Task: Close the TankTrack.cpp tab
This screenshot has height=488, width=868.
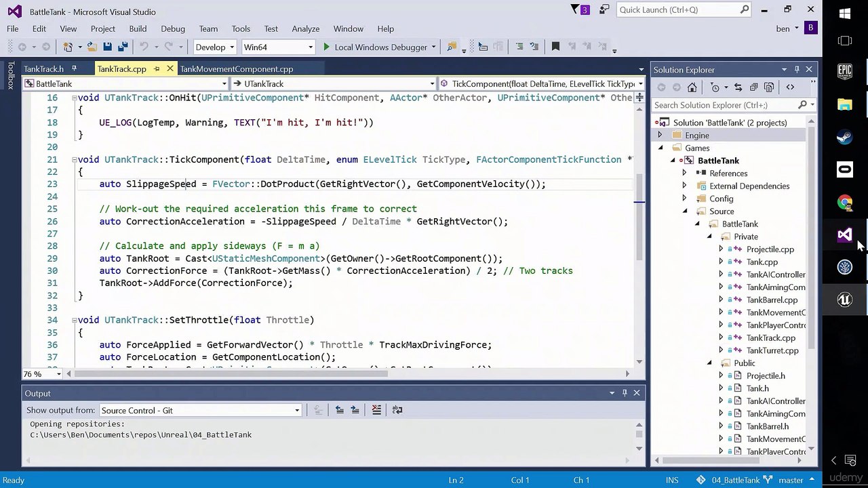Action: coord(170,69)
